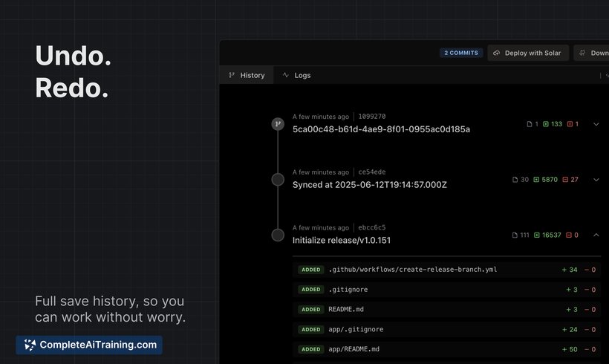The height and width of the screenshot is (364, 609).
Task: Open the app/README.md file row
Action: coord(446,349)
